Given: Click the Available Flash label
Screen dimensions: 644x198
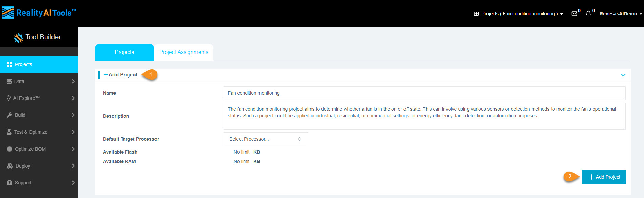Looking at the screenshot, I should [120, 152].
